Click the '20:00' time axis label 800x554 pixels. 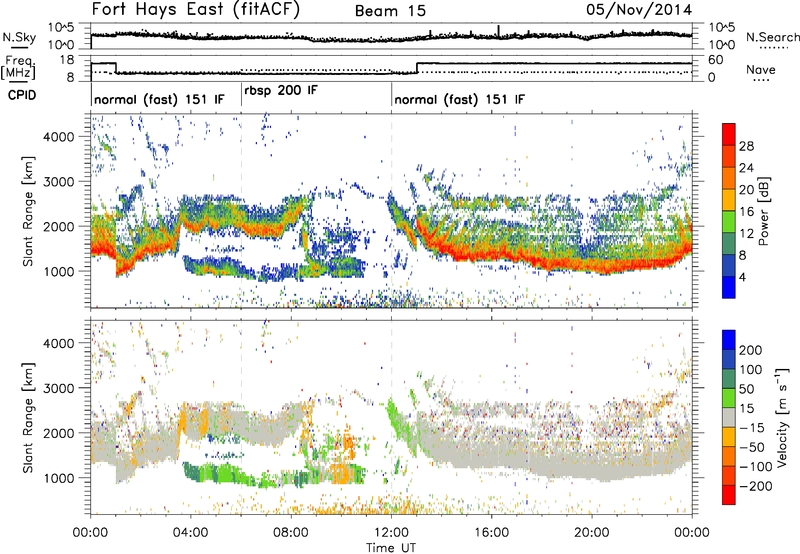point(591,533)
